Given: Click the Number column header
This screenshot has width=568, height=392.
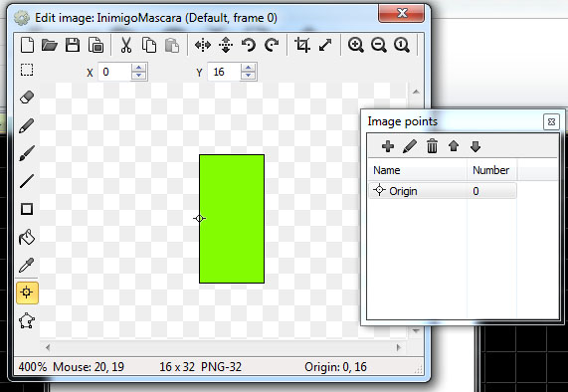Looking at the screenshot, I should (x=491, y=170).
